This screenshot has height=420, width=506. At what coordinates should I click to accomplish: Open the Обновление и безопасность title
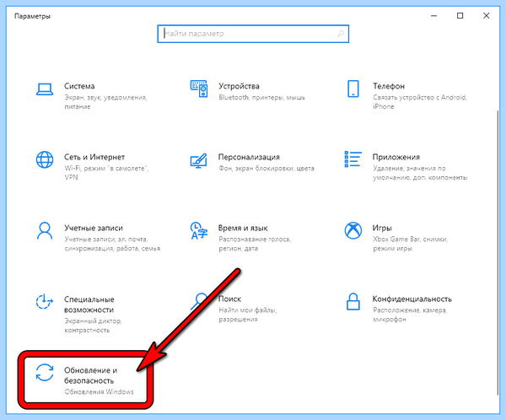[90, 375]
